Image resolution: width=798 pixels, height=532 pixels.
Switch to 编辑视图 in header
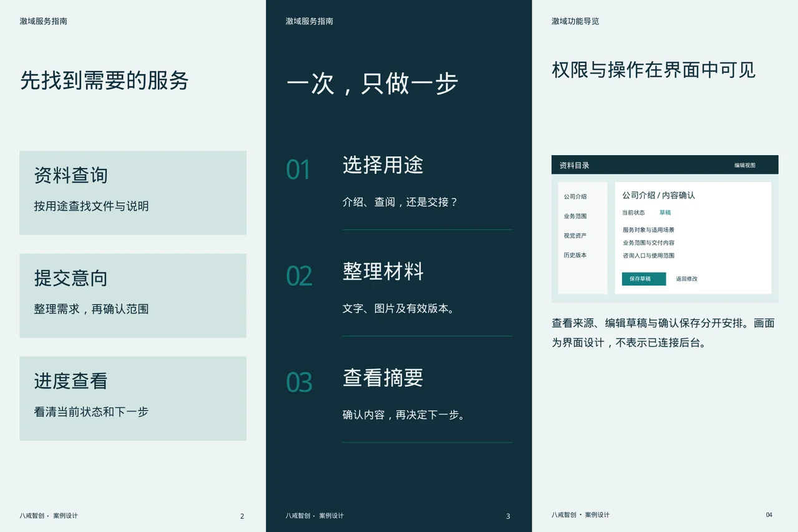point(745,165)
